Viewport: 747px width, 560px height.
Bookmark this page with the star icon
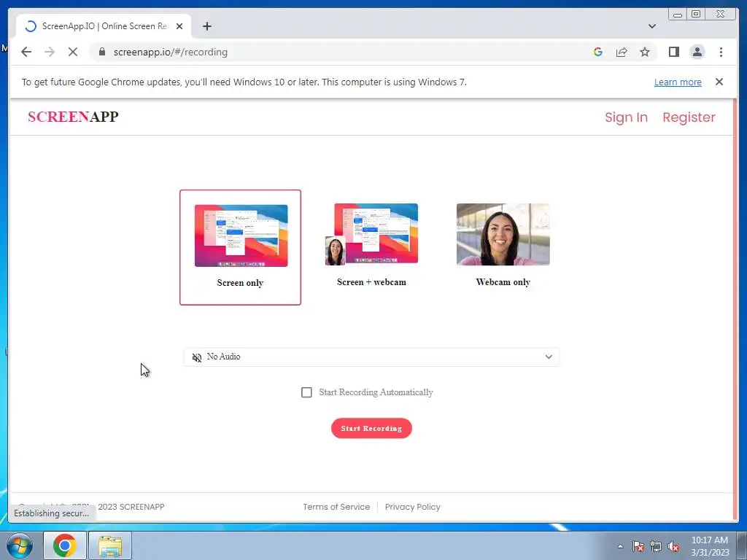(x=645, y=52)
